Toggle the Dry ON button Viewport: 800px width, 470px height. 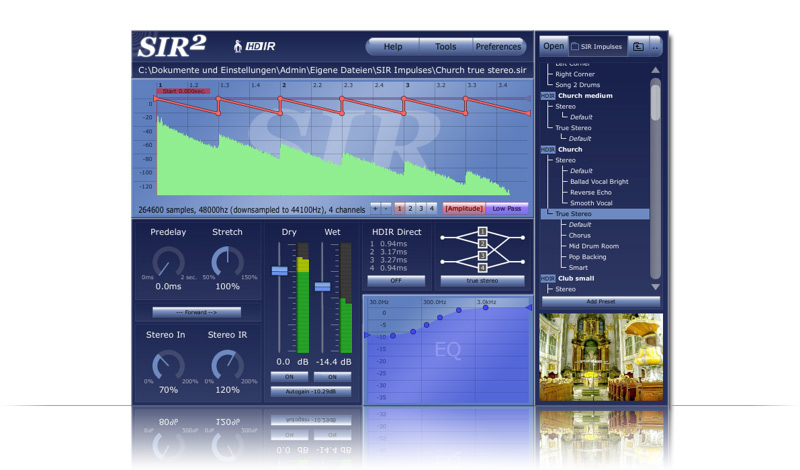tap(289, 377)
